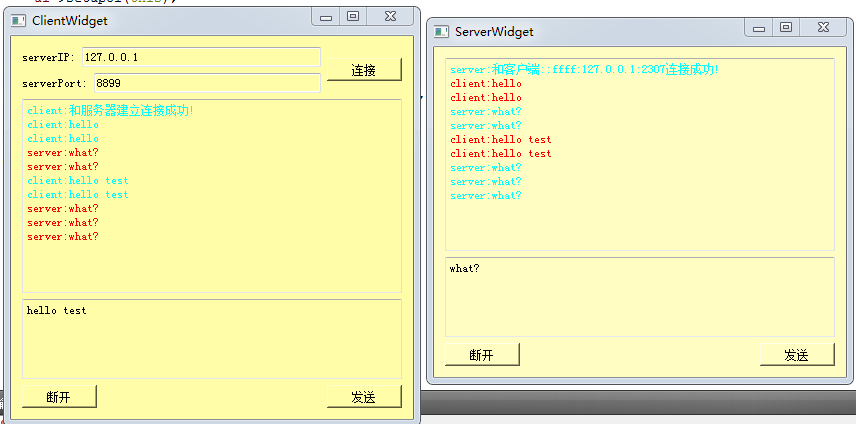Click 发送 button in ServerWidget
Screen dimensions: 856x424
pyautogui.click(x=797, y=355)
